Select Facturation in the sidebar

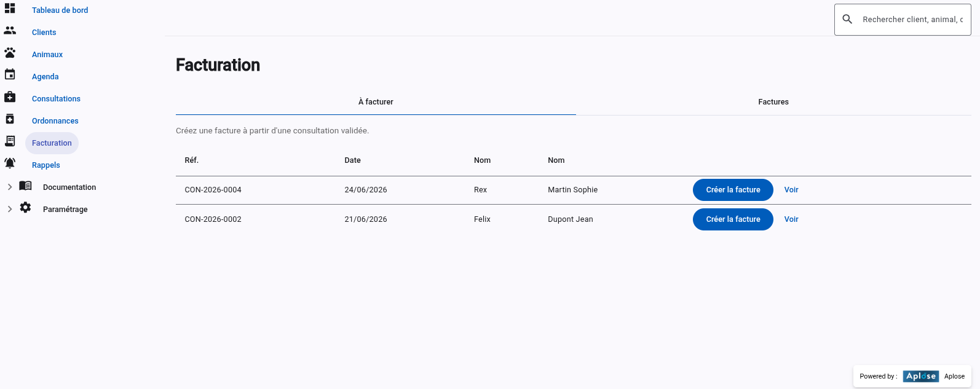click(x=52, y=143)
